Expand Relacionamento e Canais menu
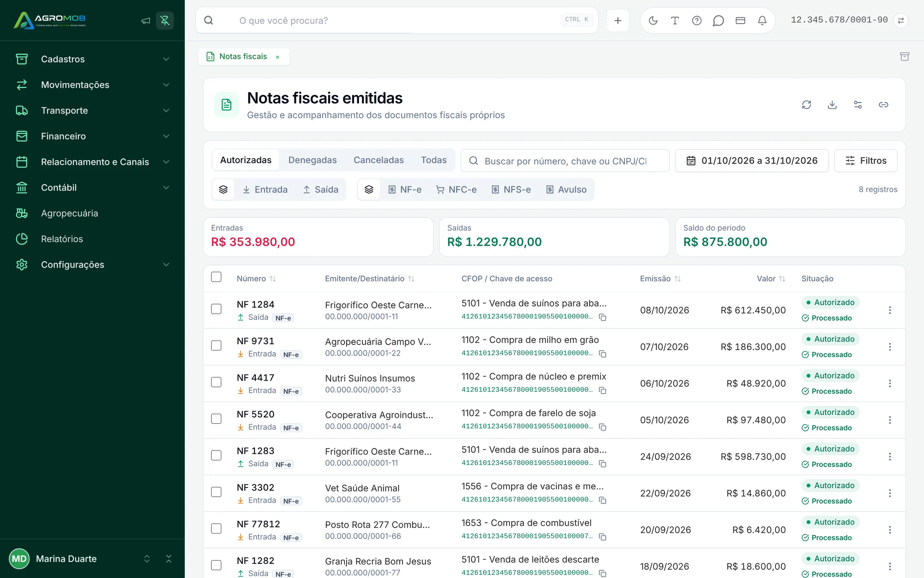Screen dimensions: 924x578 click(x=92, y=162)
